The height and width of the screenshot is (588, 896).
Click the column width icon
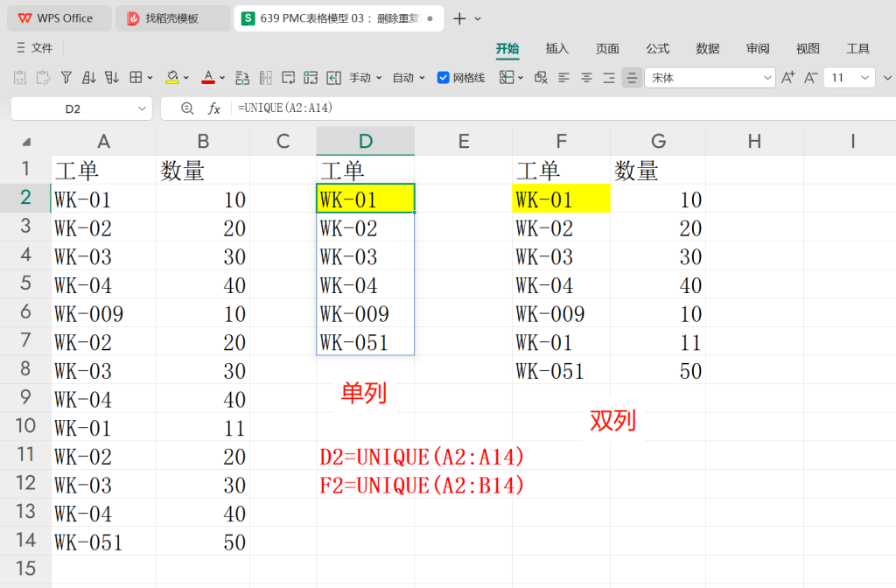[x=266, y=78]
